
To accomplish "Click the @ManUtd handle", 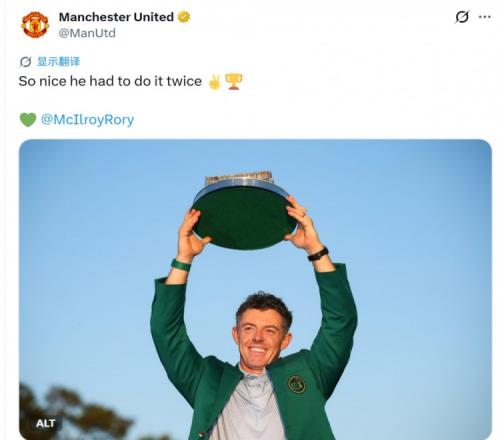I will (87, 33).
